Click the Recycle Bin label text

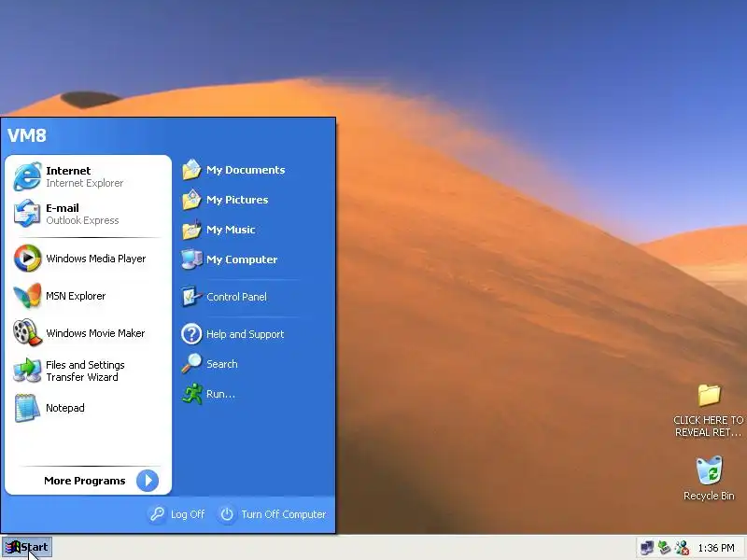point(709,496)
